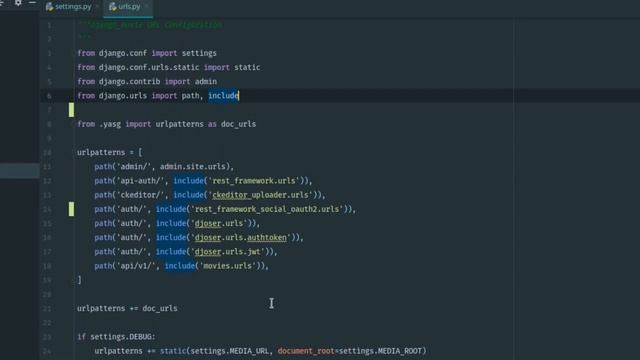Click 'admin.site.urls' in the admin path
Viewport: 640px width, 360px height.
point(193,167)
